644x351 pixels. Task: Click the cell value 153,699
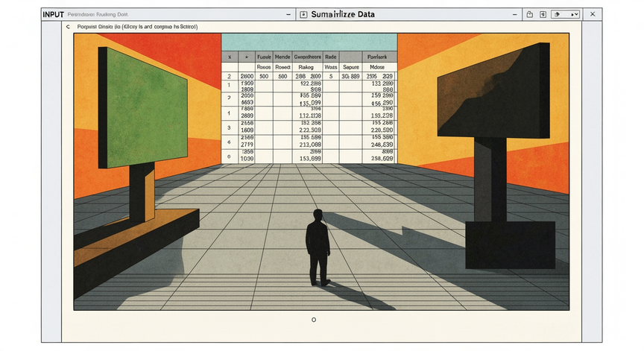pyautogui.click(x=310, y=159)
